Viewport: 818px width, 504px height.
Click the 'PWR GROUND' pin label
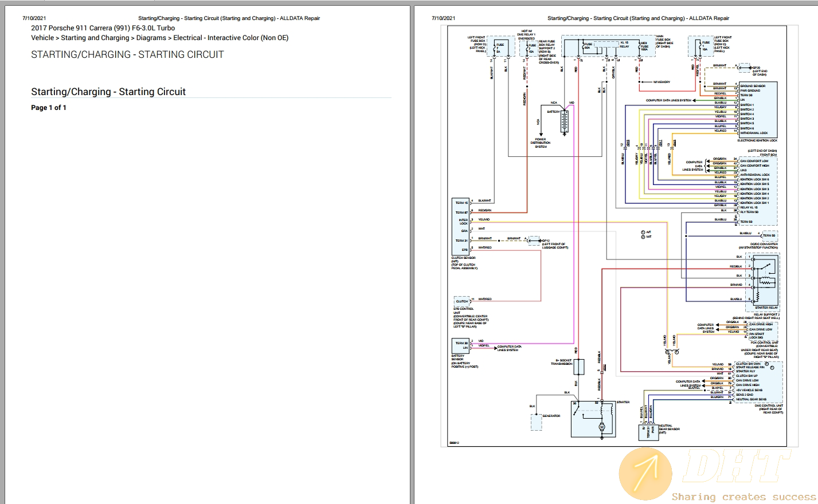click(750, 90)
